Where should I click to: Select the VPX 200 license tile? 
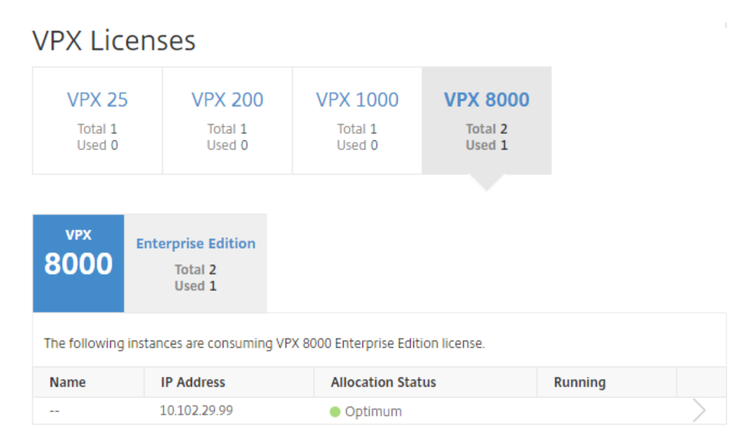tap(227, 120)
